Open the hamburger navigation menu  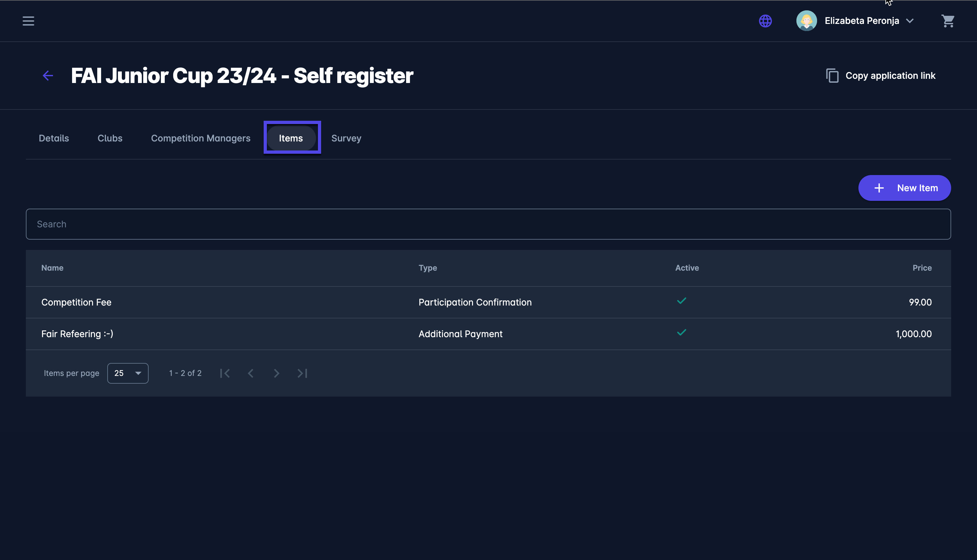click(28, 21)
